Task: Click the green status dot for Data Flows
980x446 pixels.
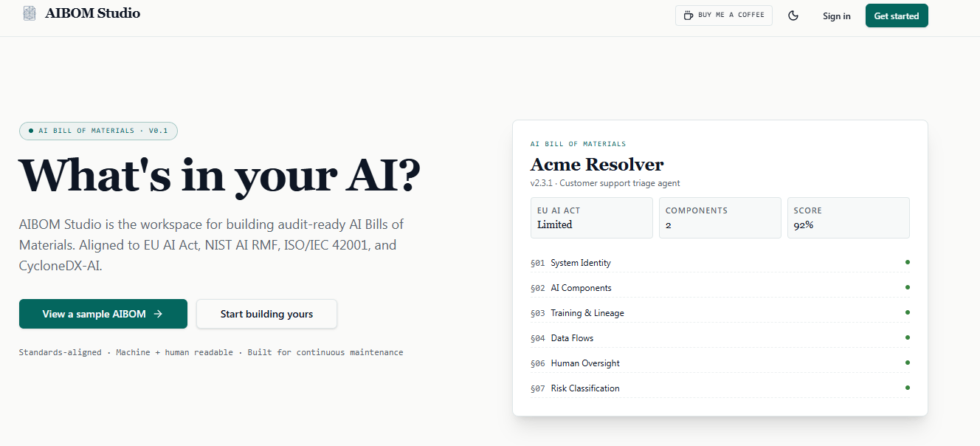Action: coord(907,337)
